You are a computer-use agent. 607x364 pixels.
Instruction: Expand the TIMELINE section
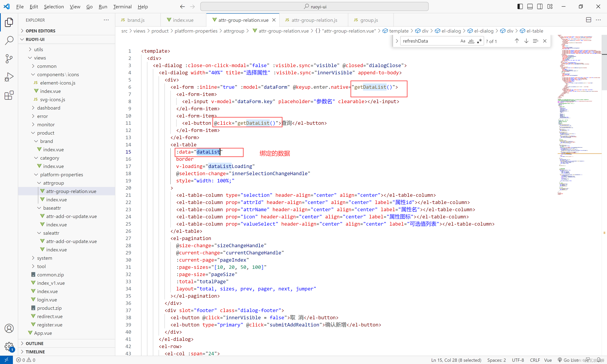(67, 352)
